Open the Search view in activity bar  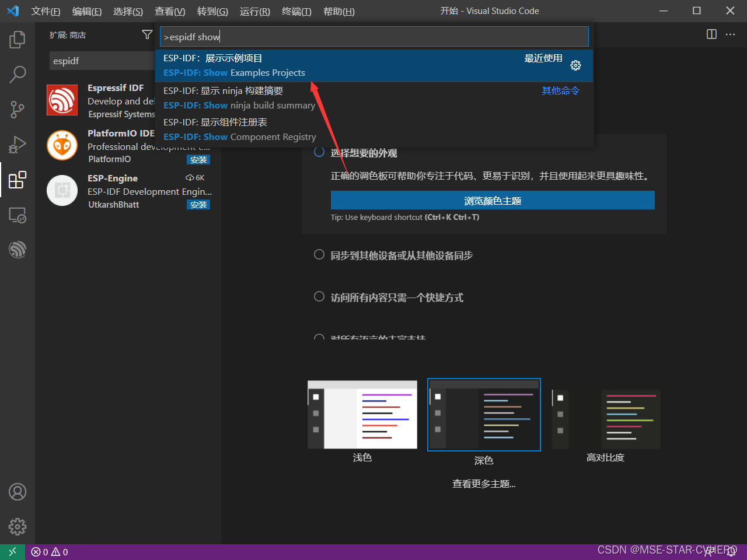click(x=18, y=74)
